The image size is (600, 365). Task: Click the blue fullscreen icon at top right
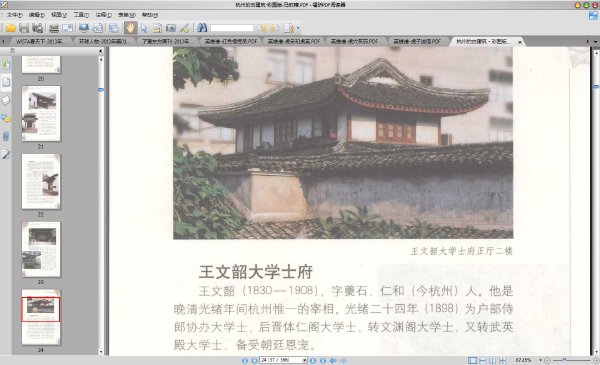point(593,15)
